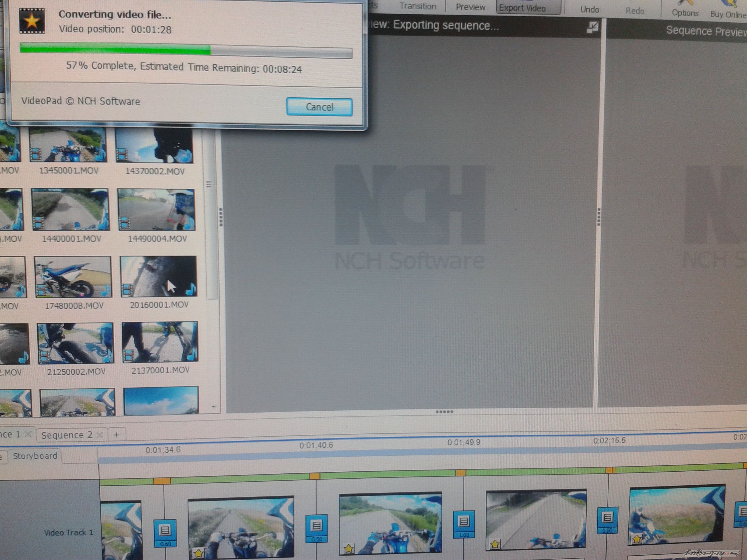Click effects star on clip after 0.50 transition
The width and height of the screenshot is (747, 560).
click(x=348, y=549)
